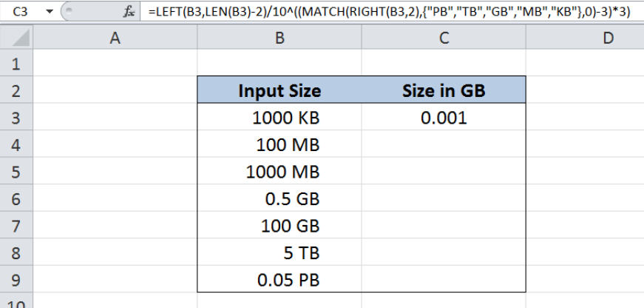The width and height of the screenshot is (644, 308).
Task: Select row 9 header
Action: tap(16, 279)
